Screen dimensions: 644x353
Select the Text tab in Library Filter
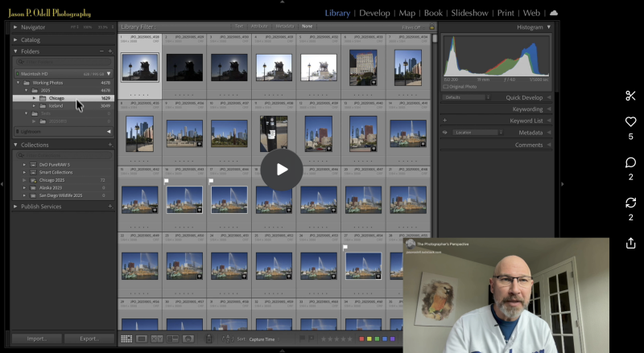click(238, 27)
